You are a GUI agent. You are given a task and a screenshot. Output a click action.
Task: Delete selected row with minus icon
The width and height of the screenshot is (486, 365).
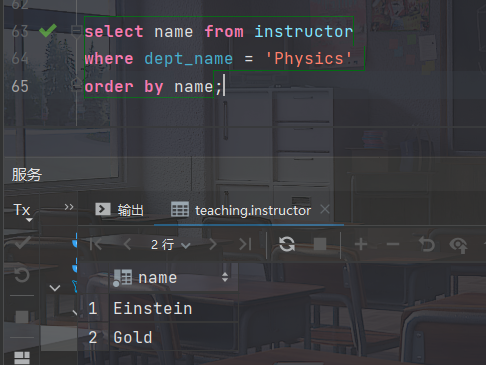(x=393, y=244)
